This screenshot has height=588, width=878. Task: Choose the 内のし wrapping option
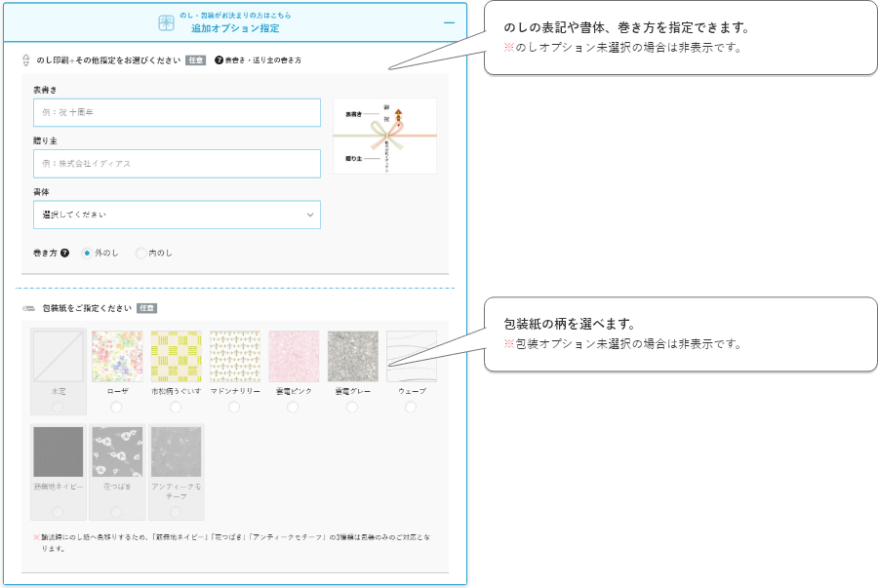(141, 254)
